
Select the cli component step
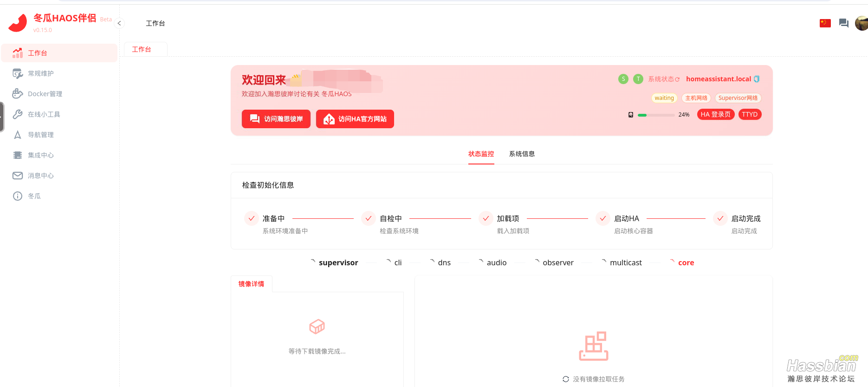coord(394,262)
